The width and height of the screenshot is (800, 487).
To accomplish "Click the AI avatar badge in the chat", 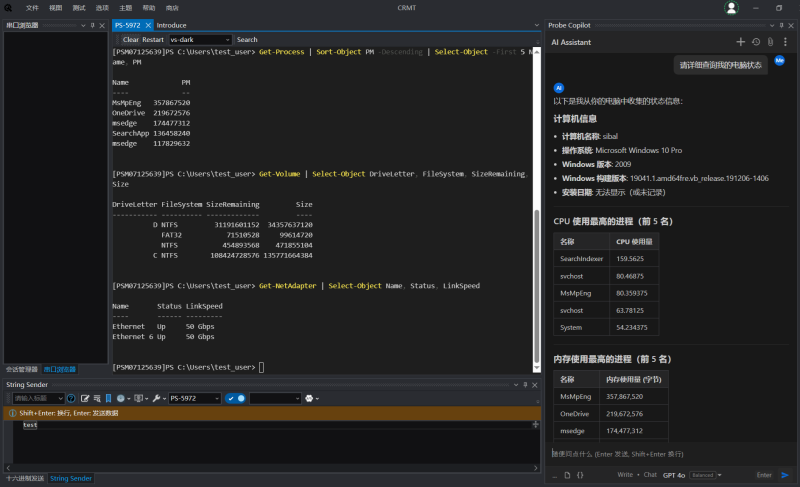I will click(x=559, y=88).
